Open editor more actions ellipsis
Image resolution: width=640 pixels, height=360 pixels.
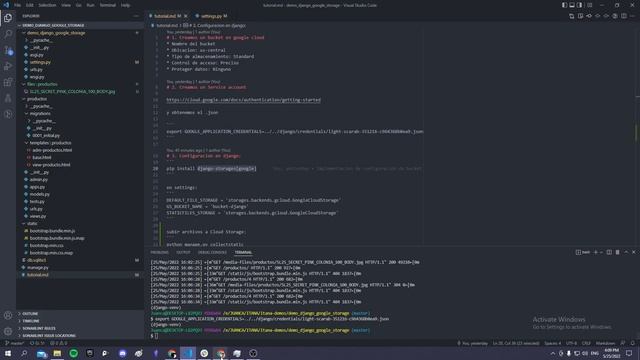tap(632, 16)
